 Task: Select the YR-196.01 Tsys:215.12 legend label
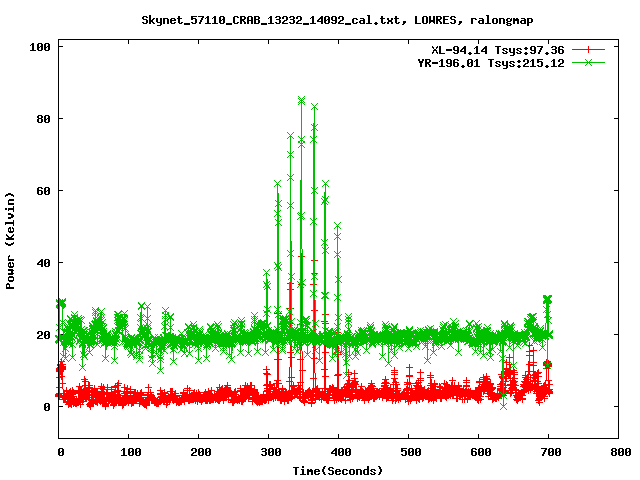click(491, 63)
